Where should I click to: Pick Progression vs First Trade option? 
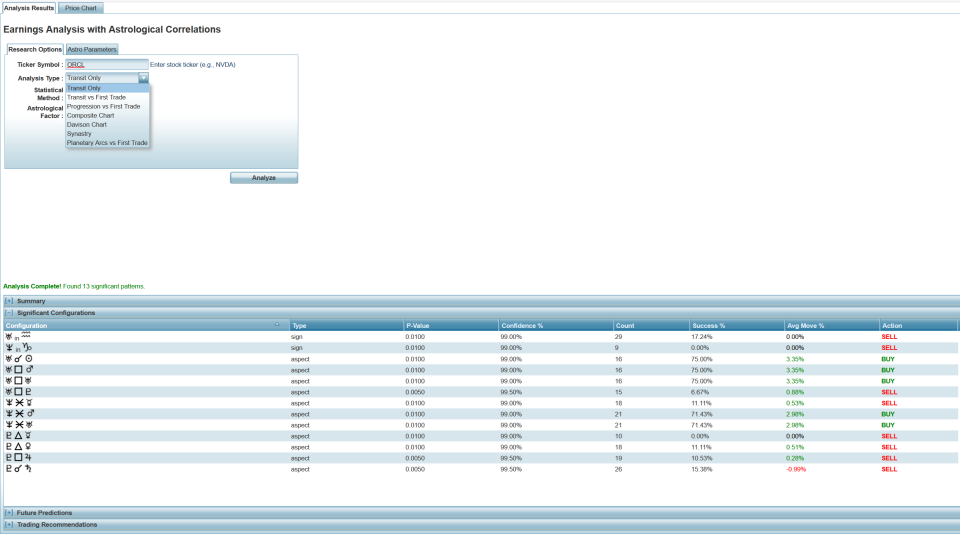click(107, 107)
